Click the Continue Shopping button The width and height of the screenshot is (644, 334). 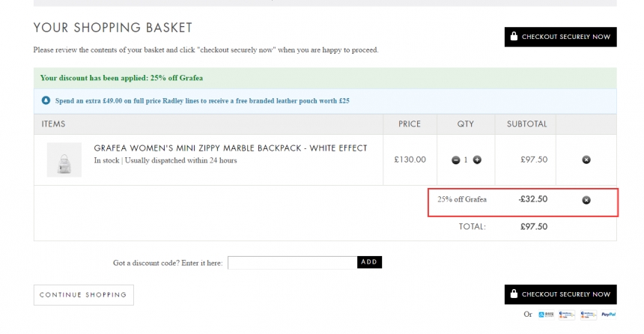click(x=83, y=295)
